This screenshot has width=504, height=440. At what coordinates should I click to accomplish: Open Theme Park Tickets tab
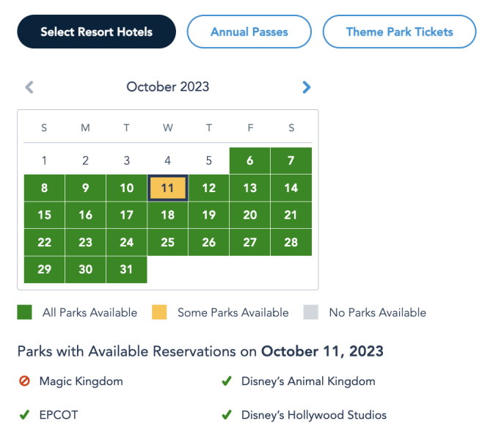399,32
